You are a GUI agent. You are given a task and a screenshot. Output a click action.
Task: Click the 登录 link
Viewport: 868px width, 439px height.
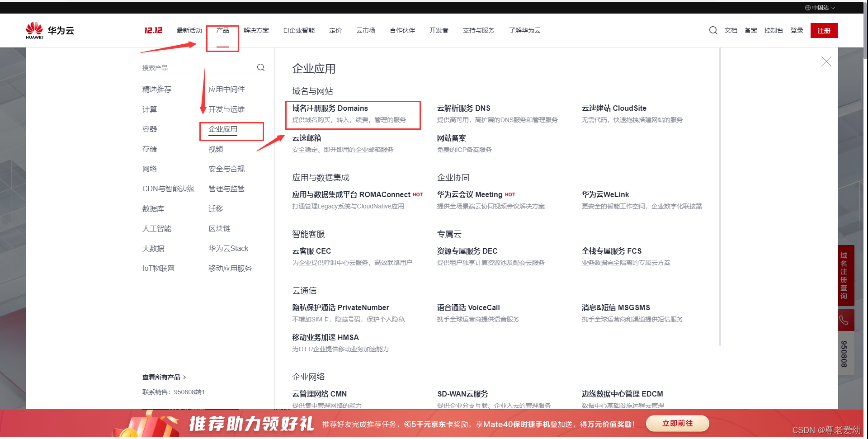pyautogui.click(x=797, y=30)
